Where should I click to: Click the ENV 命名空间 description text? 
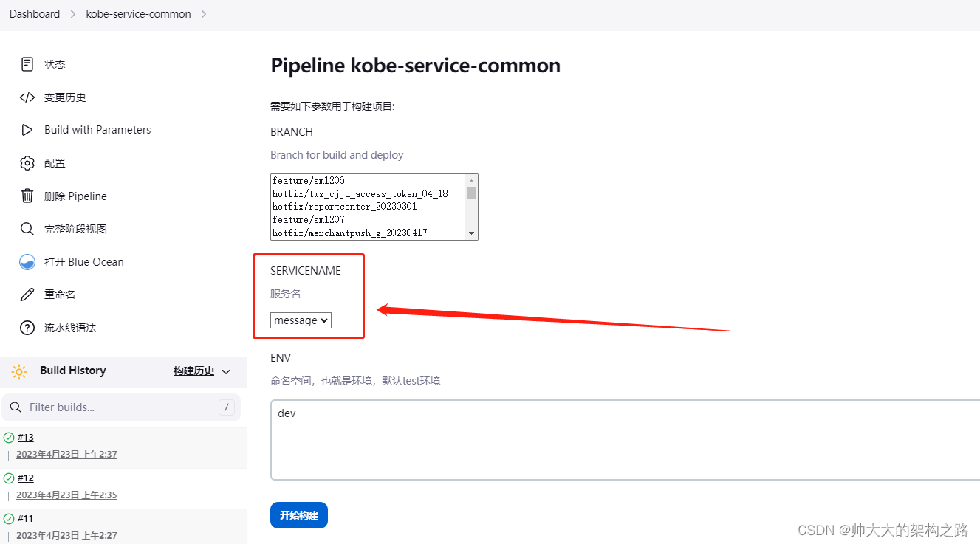355,382
